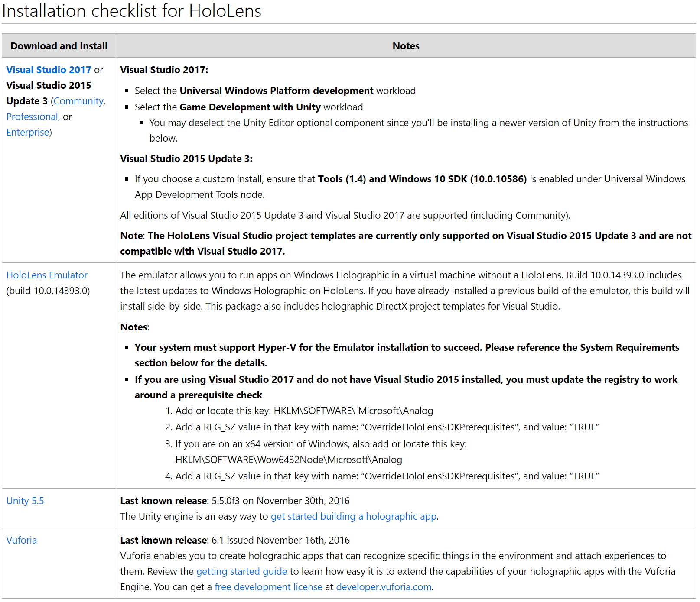This screenshot has width=700, height=602.
Task: Click the Unity 'Last known release' label
Action: pyautogui.click(x=164, y=501)
